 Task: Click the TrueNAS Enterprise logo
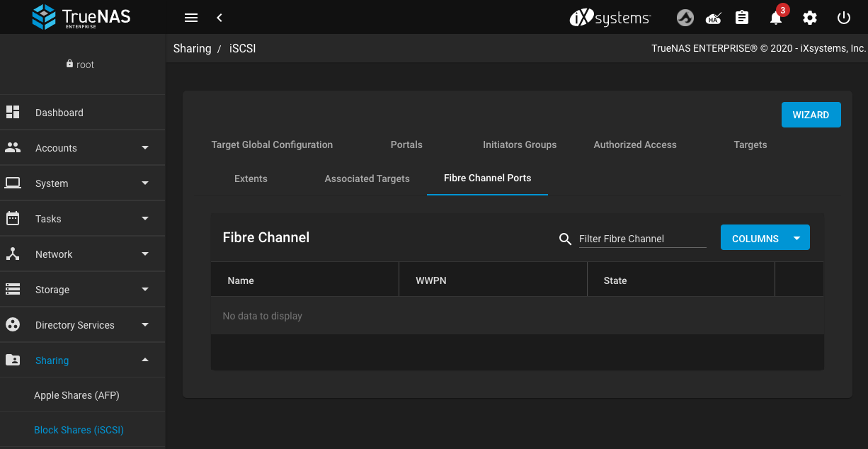coord(81,17)
